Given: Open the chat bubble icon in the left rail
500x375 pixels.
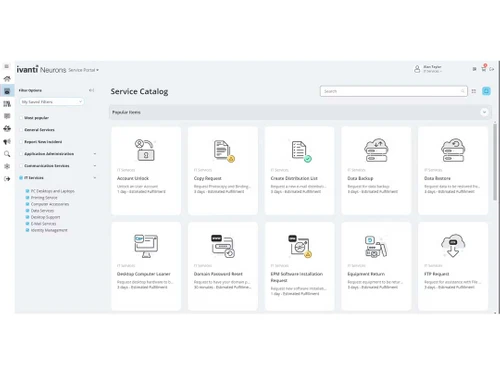Looking at the screenshot, I should click(x=7, y=116).
